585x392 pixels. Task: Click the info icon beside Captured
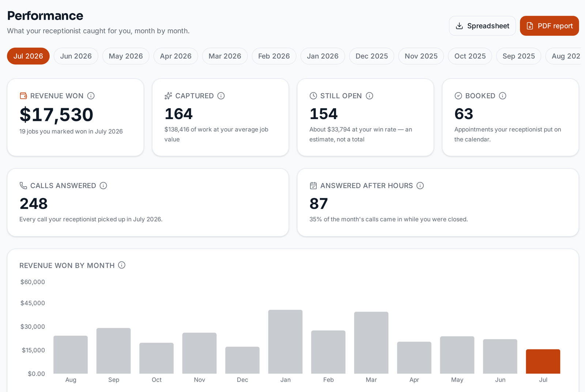tap(221, 96)
